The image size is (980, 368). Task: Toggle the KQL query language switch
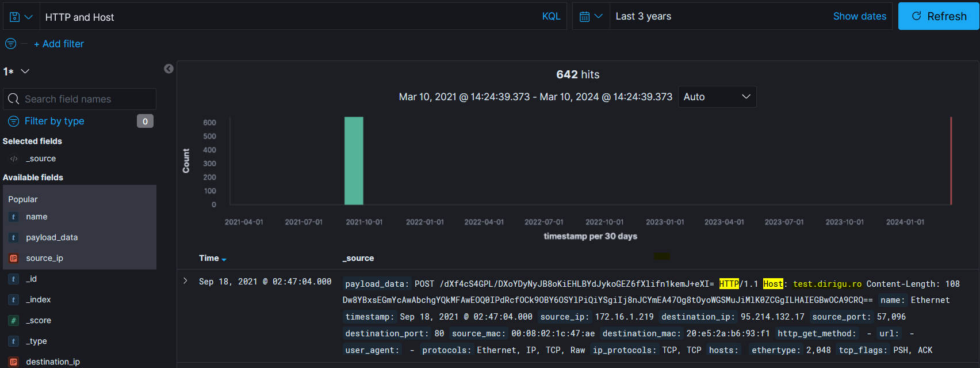[550, 17]
